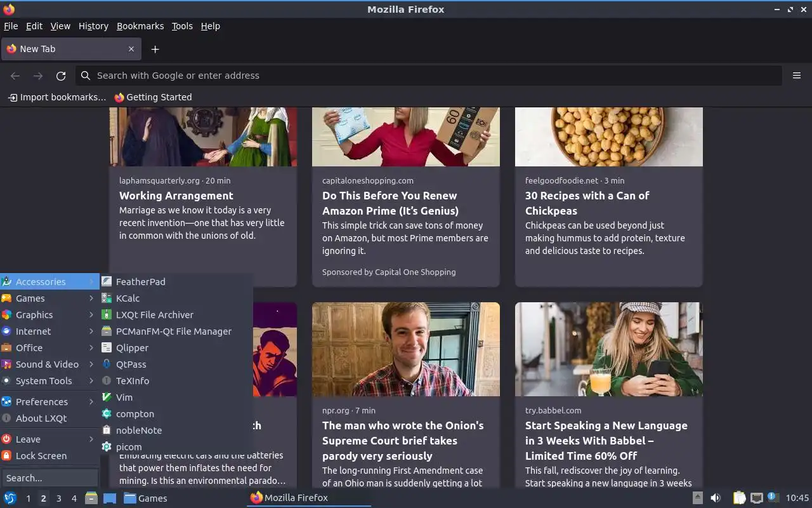Open Babbel language sponsored article
812x508 pixels.
606,441
